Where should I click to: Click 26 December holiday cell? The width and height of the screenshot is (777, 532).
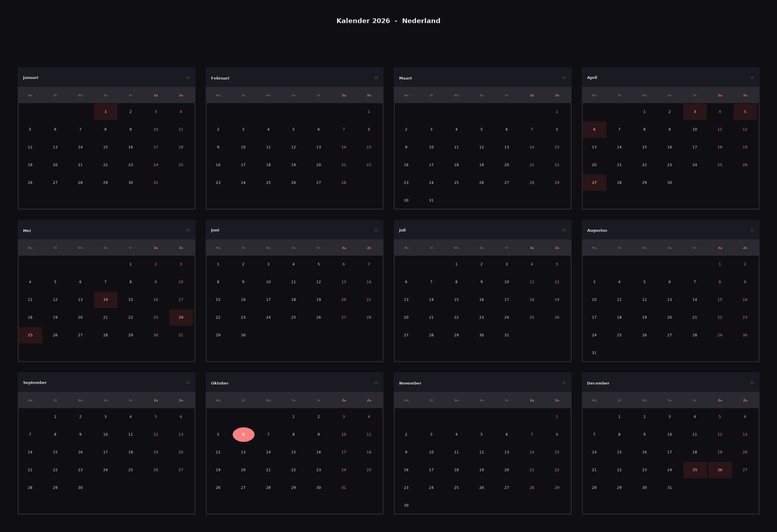(x=720, y=470)
